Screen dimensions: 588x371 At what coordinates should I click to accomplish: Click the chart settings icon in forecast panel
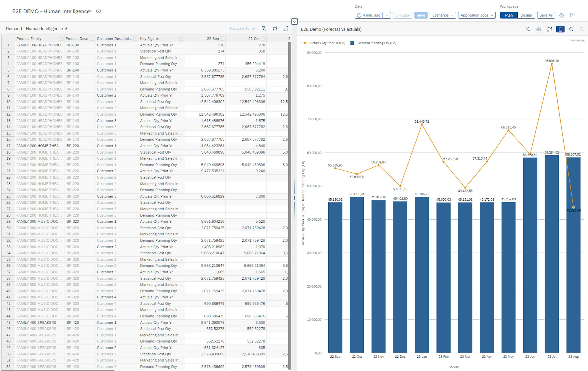(538, 29)
